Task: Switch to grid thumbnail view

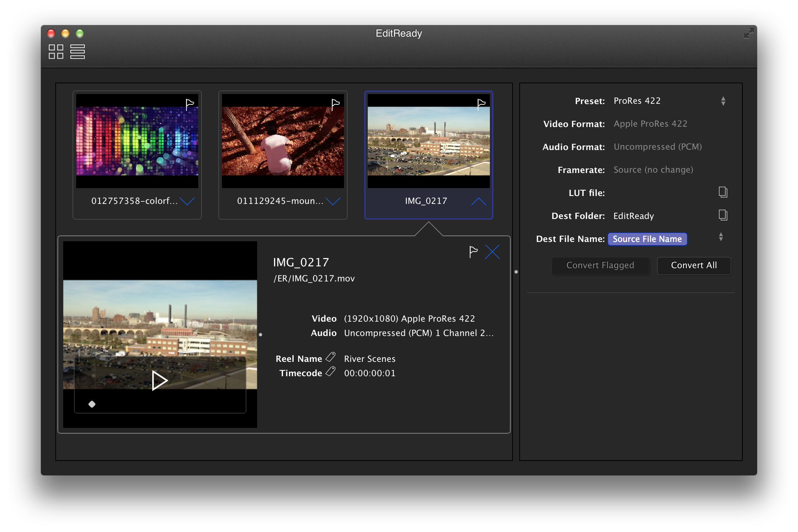Action: (x=56, y=52)
